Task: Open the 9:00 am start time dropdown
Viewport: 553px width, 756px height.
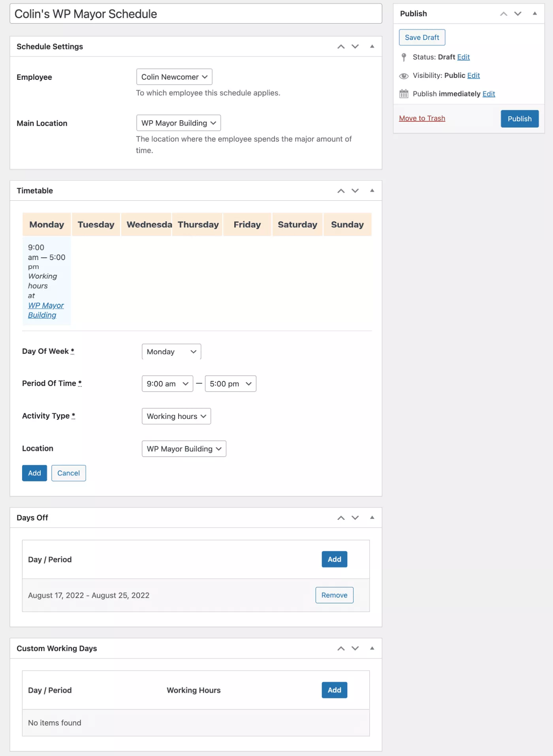Action: pyautogui.click(x=167, y=384)
